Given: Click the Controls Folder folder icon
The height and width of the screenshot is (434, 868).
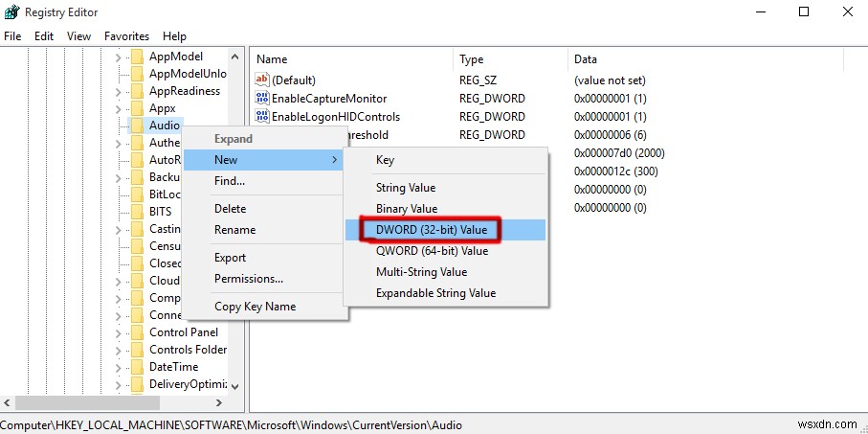Looking at the screenshot, I should [x=137, y=350].
